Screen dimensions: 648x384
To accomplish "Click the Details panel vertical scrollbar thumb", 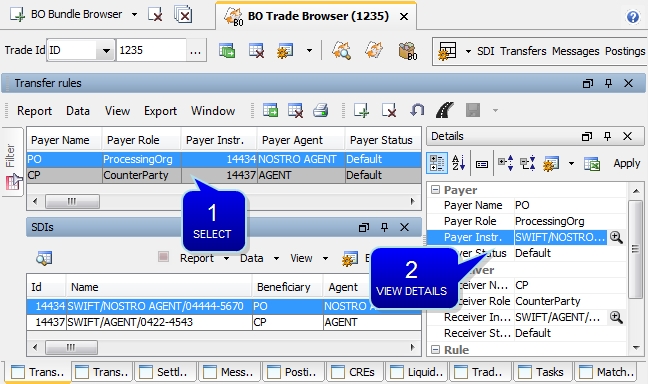I will tap(634, 249).
